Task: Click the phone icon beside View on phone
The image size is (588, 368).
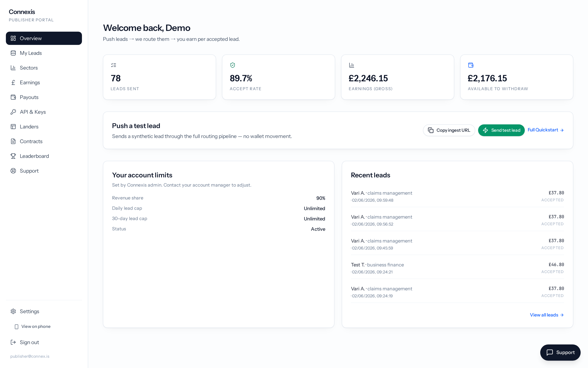Action: [x=17, y=327]
